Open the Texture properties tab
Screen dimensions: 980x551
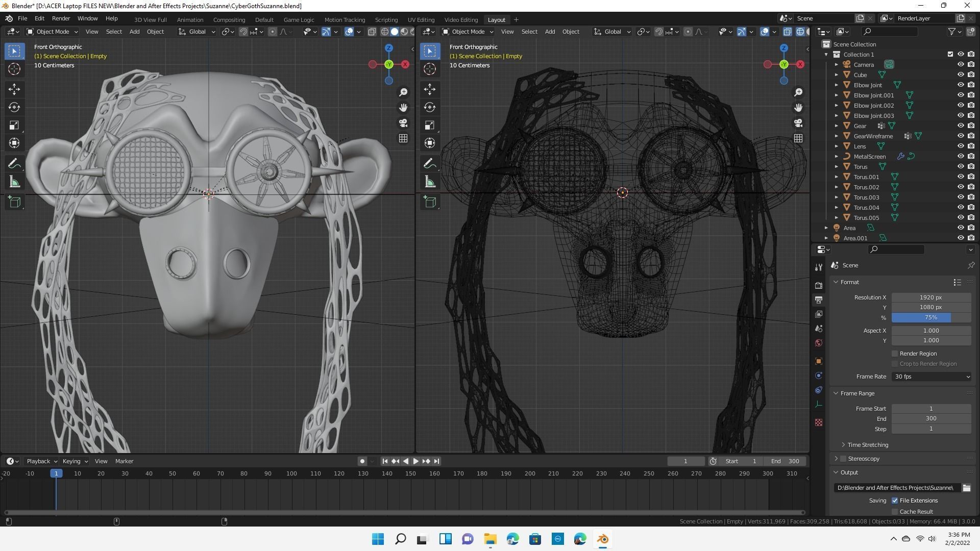coord(819,422)
